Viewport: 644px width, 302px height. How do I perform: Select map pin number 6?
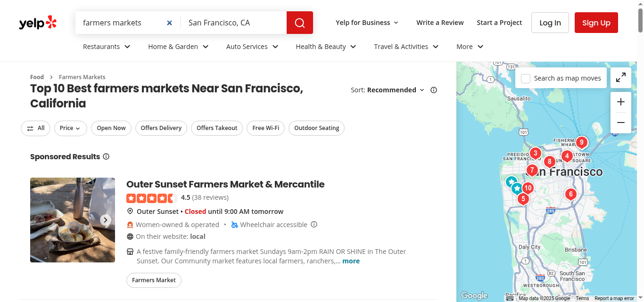click(570, 195)
